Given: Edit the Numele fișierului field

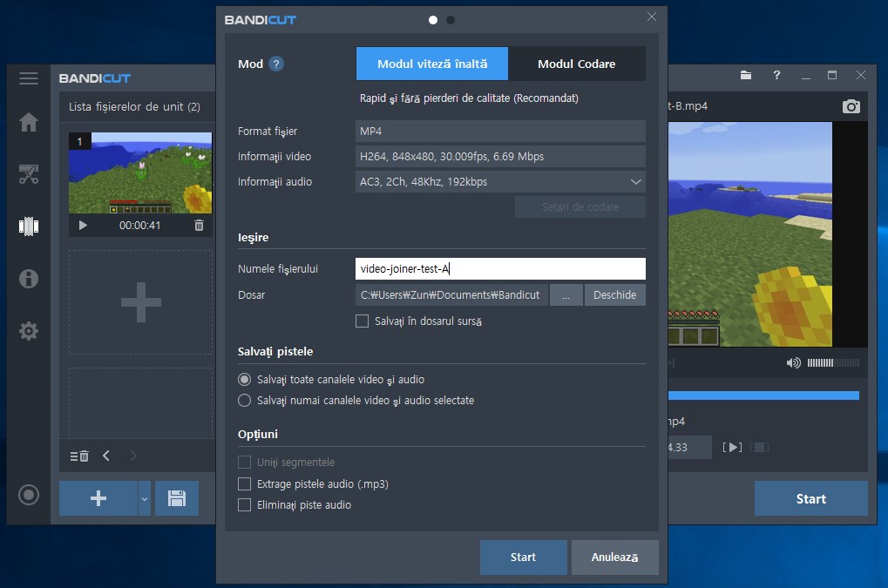Looking at the screenshot, I should (500, 269).
